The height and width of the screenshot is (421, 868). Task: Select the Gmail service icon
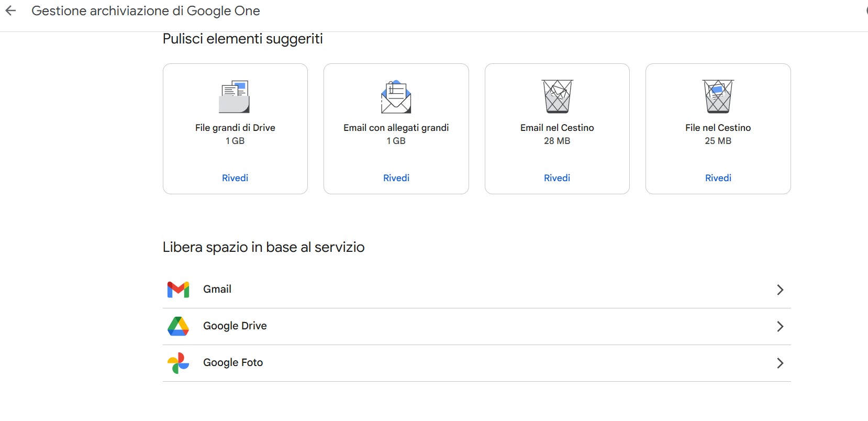(x=179, y=289)
